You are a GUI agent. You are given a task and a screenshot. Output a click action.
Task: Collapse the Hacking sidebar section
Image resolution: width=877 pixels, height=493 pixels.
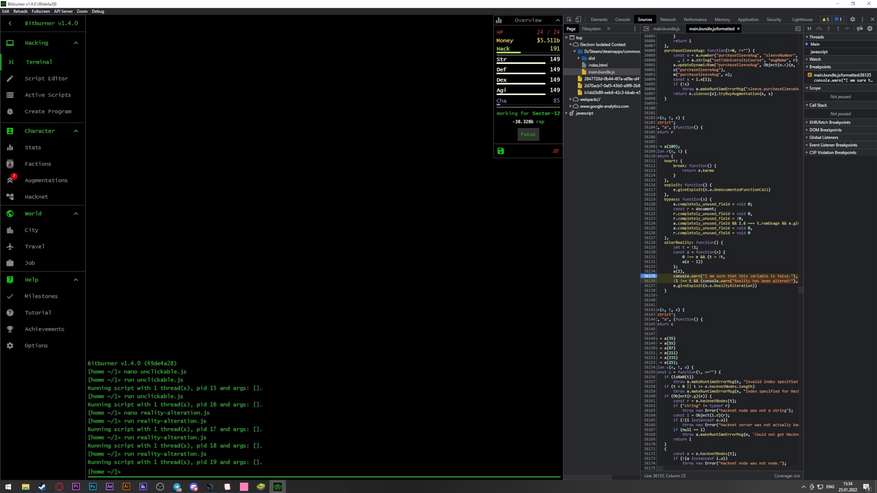[76, 43]
